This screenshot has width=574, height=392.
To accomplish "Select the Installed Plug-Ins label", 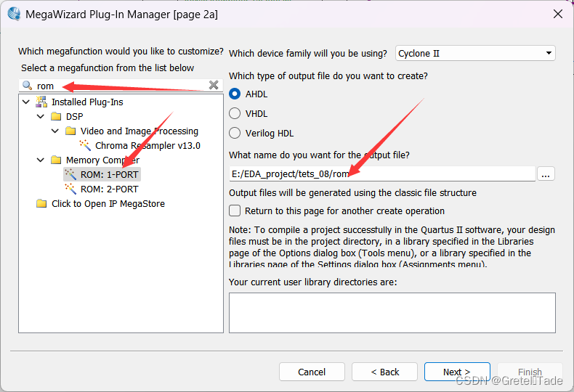I will (x=87, y=102).
